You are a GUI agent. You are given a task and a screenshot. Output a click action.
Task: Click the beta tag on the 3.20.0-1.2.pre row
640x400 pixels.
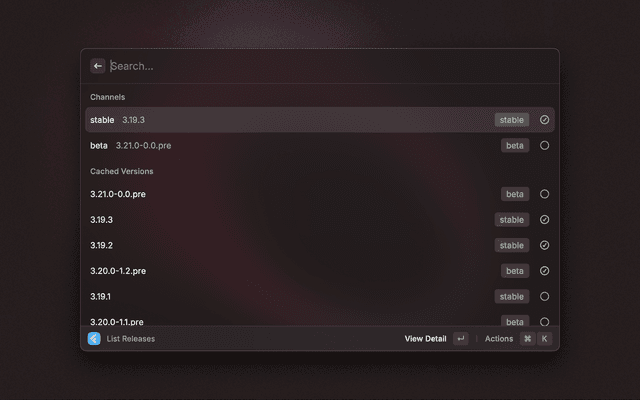click(x=515, y=271)
